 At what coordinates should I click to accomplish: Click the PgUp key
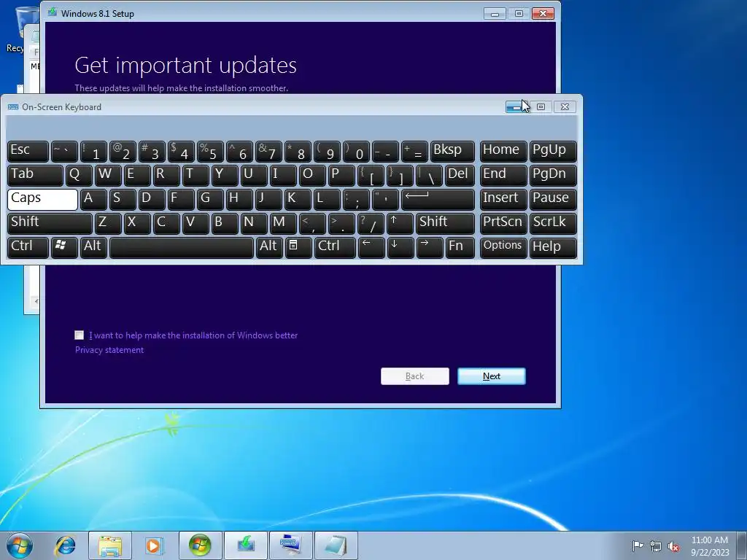coord(553,151)
